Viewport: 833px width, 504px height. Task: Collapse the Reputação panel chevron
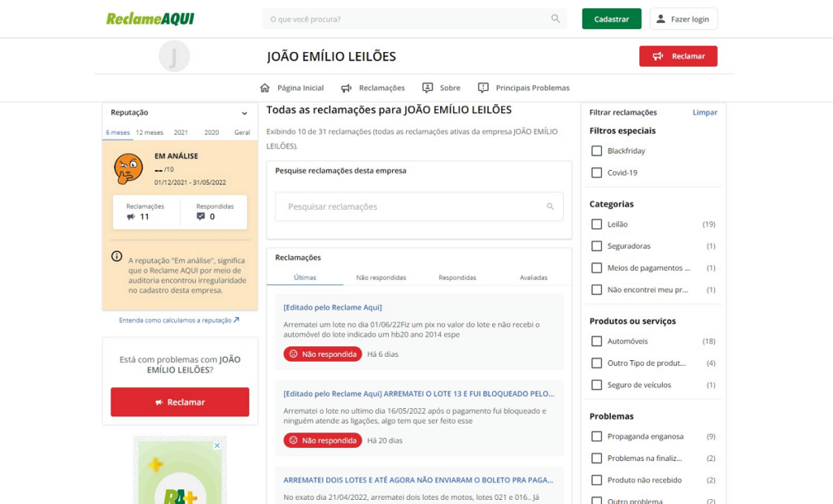244,113
